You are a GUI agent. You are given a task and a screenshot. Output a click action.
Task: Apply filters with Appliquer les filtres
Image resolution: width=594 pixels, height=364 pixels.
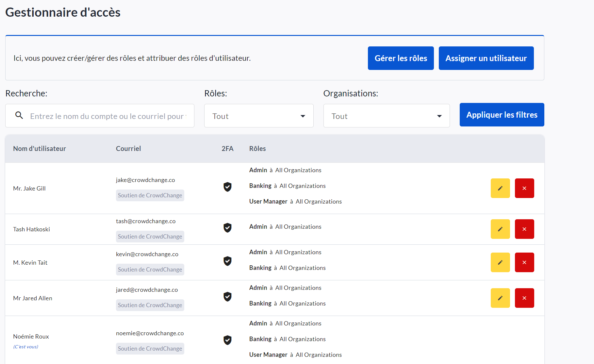click(x=502, y=115)
